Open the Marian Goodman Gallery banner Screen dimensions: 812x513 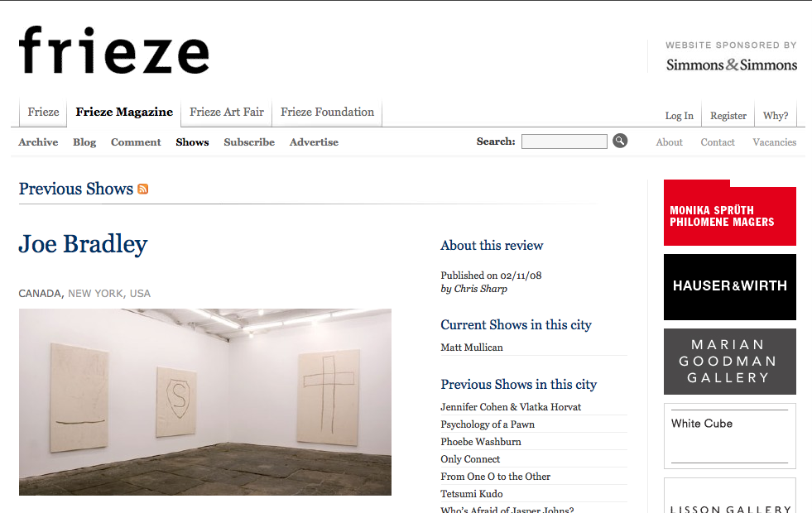pos(730,362)
